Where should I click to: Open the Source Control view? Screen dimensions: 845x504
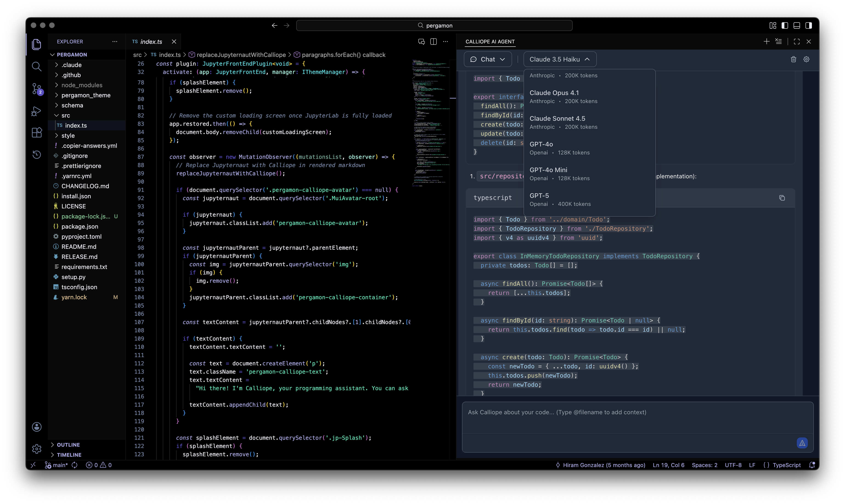click(x=37, y=89)
